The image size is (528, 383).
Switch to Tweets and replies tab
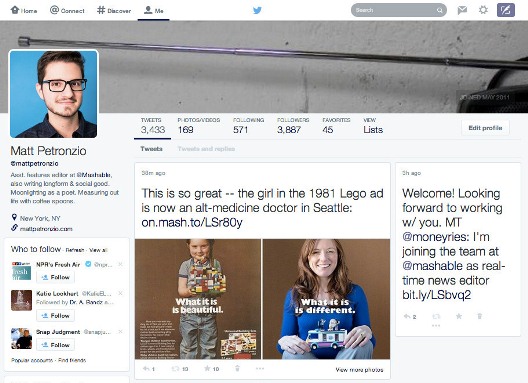coord(206,149)
